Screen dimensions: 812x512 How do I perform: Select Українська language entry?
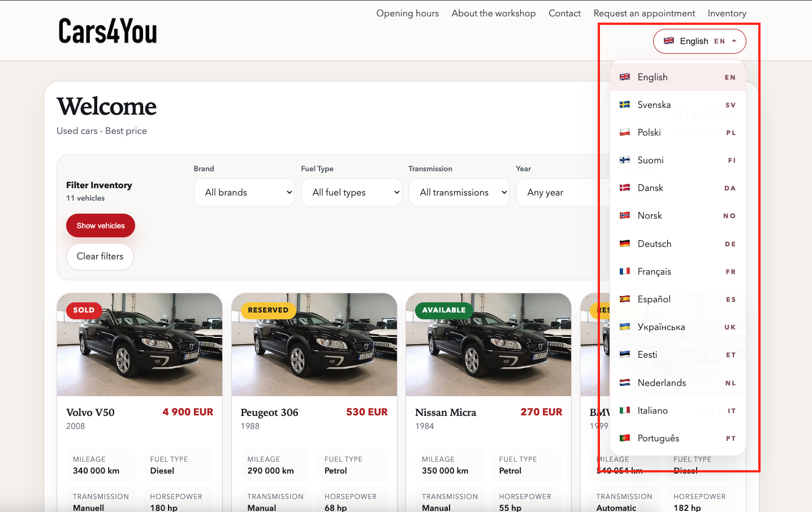tap(678, 327)
